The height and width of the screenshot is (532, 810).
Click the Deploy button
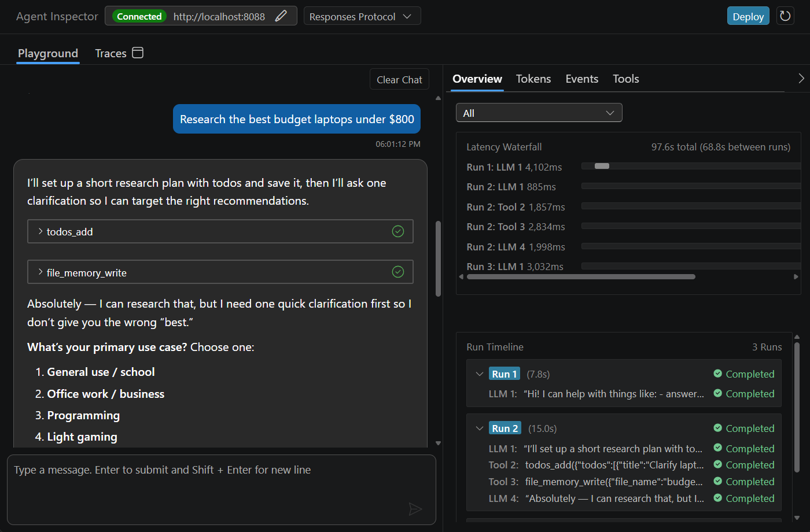748,16
